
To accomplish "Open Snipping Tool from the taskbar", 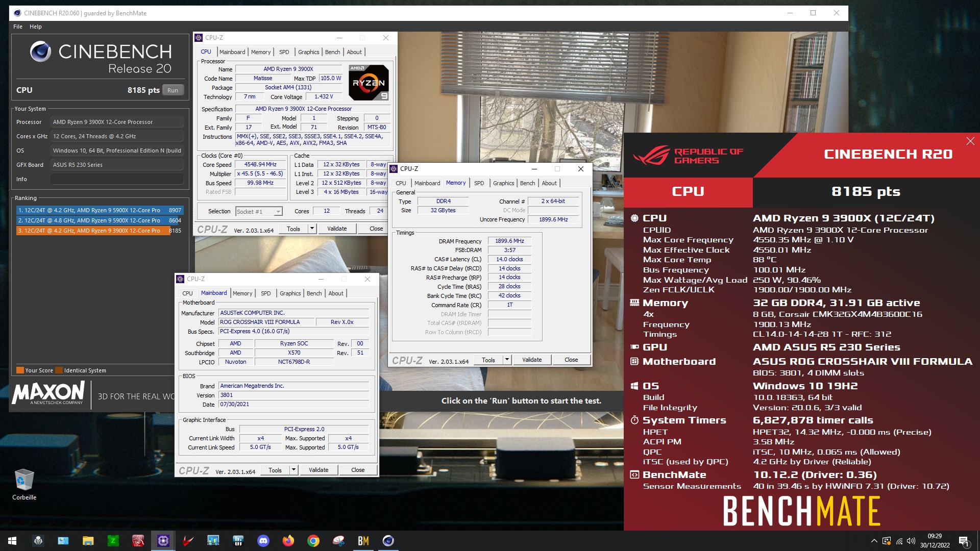I will (x=338, y=541).
